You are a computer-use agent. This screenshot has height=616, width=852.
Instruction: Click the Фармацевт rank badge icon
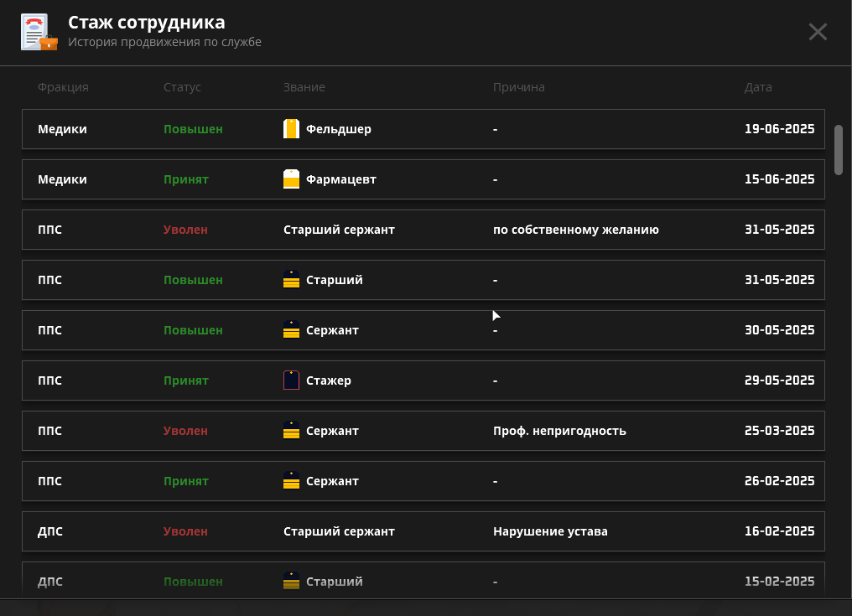pyautogui.click(x=291, y=179)
